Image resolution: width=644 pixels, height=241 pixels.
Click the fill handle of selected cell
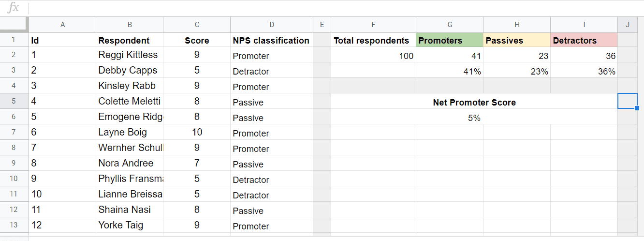tap(637, 108)
